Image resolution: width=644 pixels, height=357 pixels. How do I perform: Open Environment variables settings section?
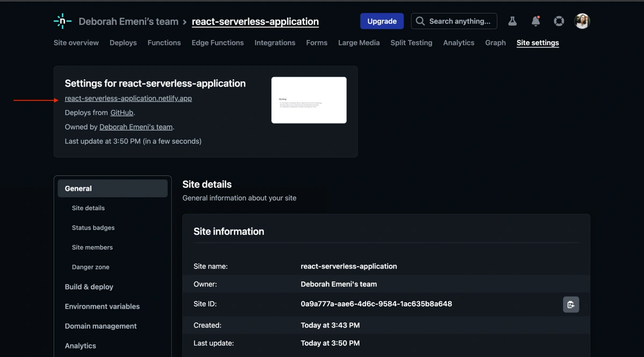[x=103, y=307]
